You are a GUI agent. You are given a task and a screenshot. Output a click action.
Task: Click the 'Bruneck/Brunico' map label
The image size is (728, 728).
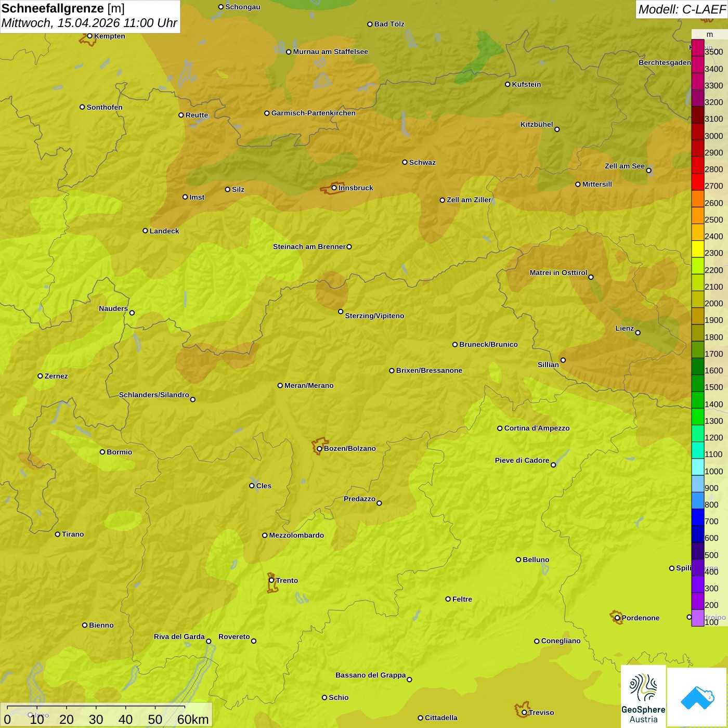[488, 344]
